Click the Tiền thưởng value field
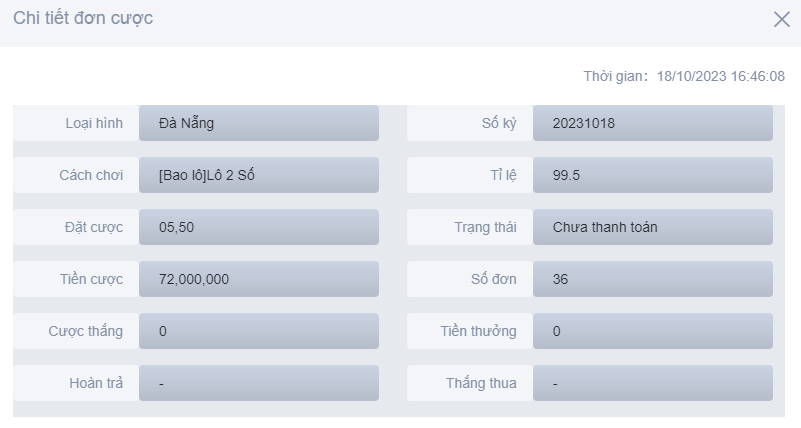 click(x=652, y=331)
